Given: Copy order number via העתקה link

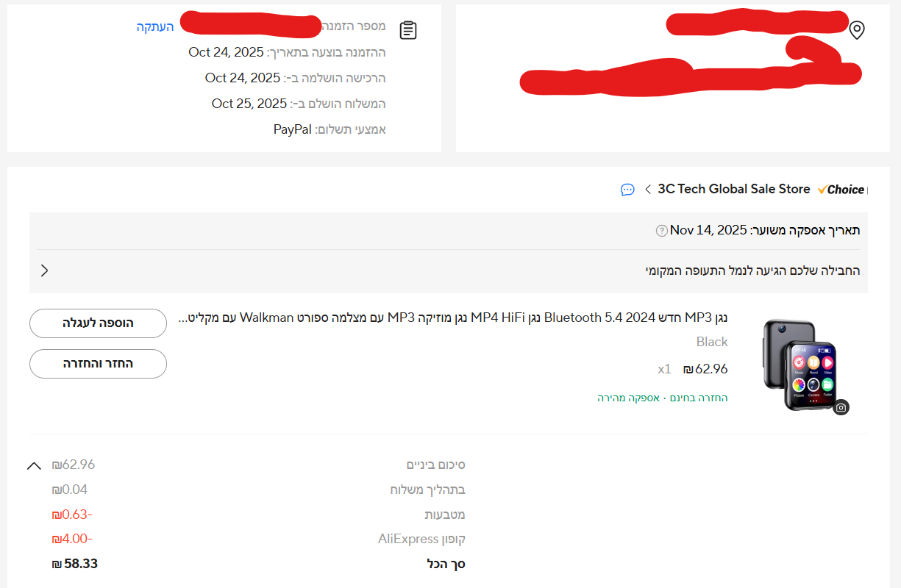Looking at the screenshot, I should (x=155, y=26).
